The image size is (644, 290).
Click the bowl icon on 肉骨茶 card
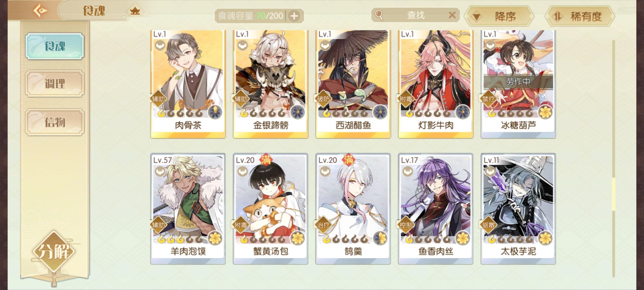(x=160, y=45)
